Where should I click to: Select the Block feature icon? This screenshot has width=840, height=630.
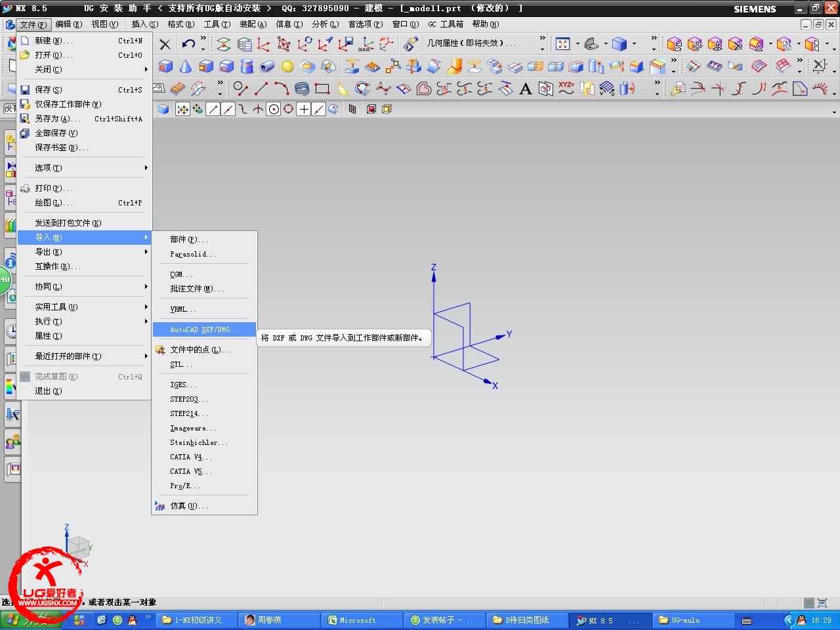pyautogui.click(x=165, y=66)
